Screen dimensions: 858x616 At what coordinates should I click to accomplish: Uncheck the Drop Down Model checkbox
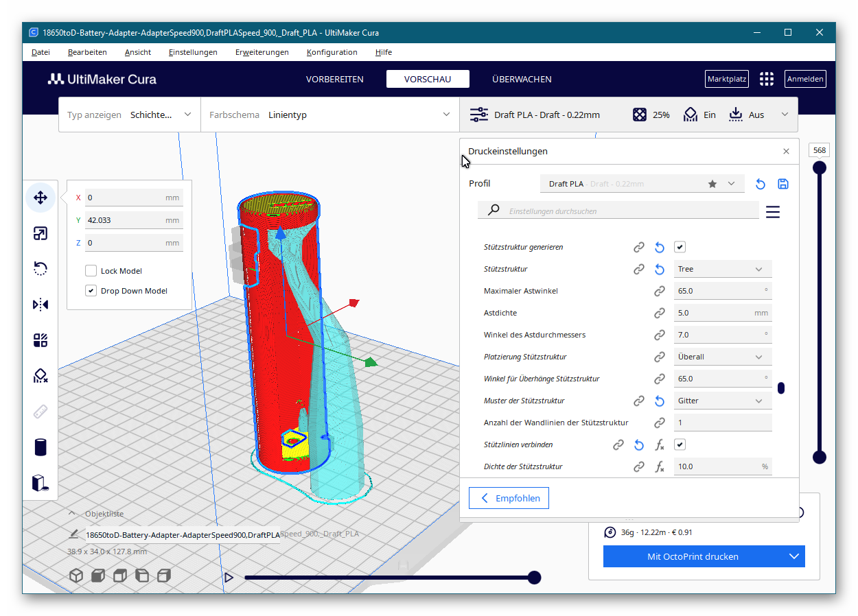(91, 291)
